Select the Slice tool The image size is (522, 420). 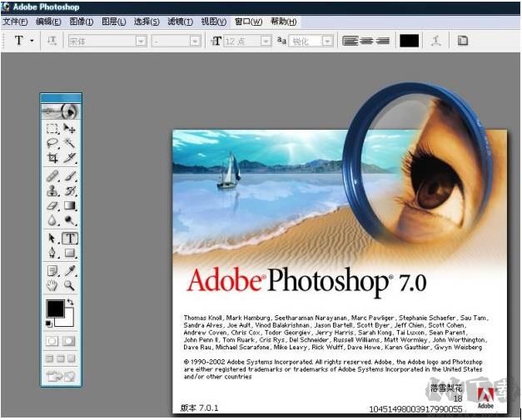click(x=69, y=158)
